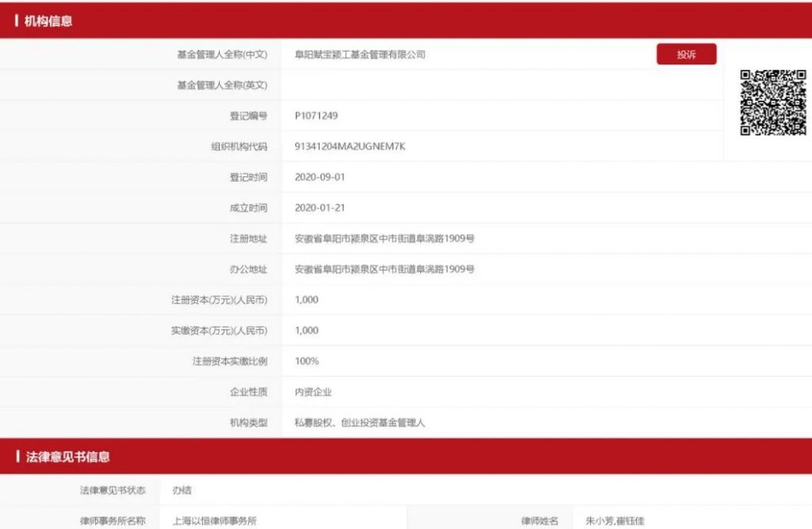Viewport: 812px width, 529px height.
Task: Select institution type 私募股权、创业投资基金管理人
Action: (x=360, y=422)
